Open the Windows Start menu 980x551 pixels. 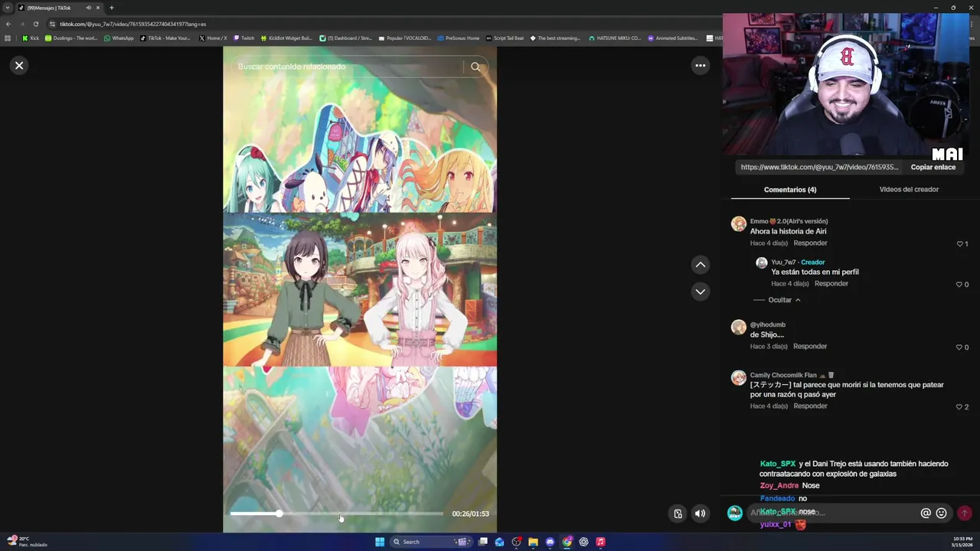coord(380,542)
